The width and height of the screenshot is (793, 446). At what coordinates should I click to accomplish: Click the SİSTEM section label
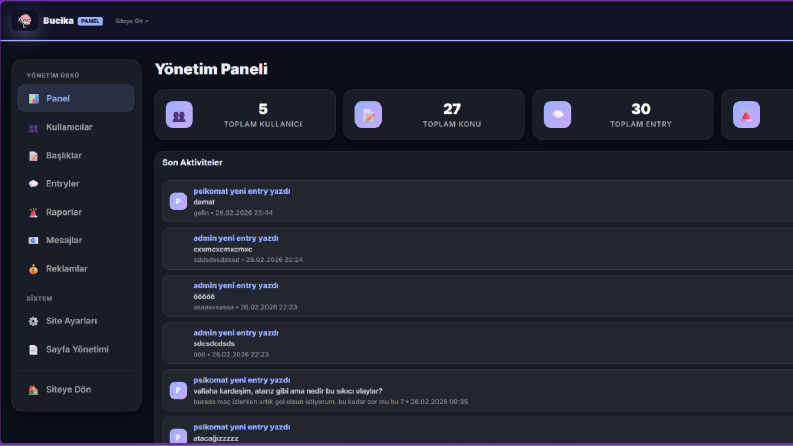click(39, 299)
